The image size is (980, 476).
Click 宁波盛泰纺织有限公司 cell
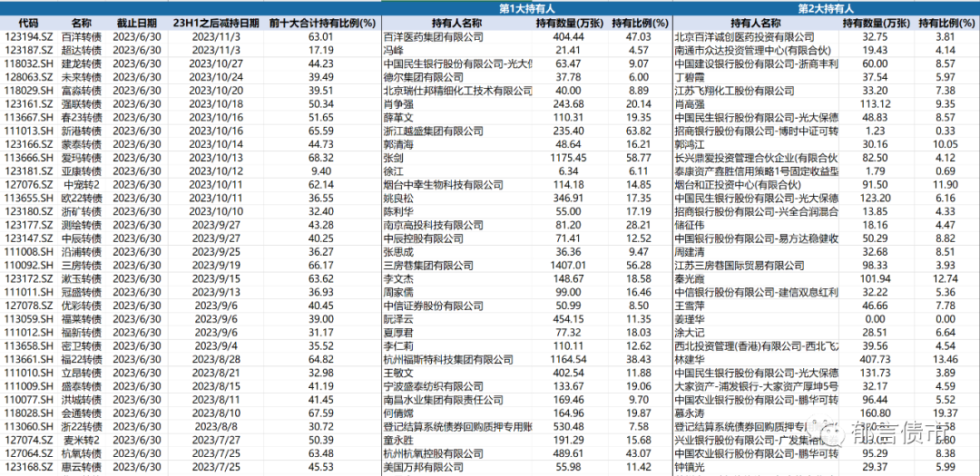[433, 386]
